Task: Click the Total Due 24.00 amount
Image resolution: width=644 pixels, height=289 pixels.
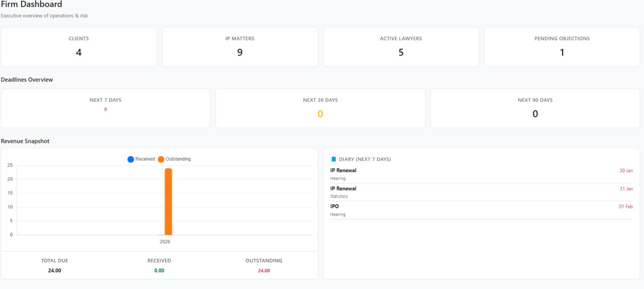Action: (55, 271)
